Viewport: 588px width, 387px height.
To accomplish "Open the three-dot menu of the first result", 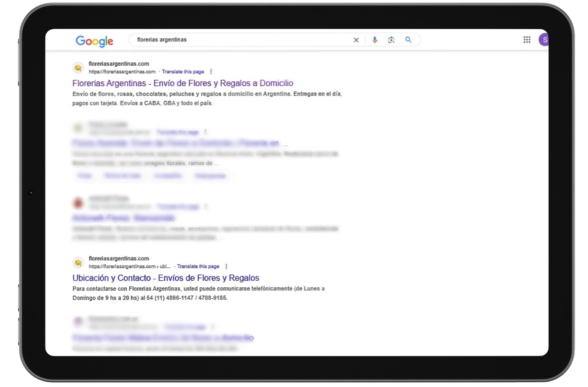I will (211, 72).
